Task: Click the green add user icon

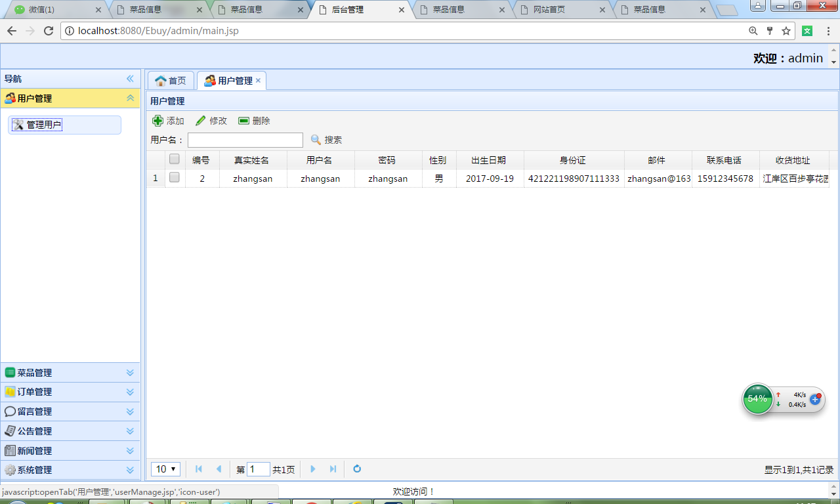Action: click(x=157, y=121)
